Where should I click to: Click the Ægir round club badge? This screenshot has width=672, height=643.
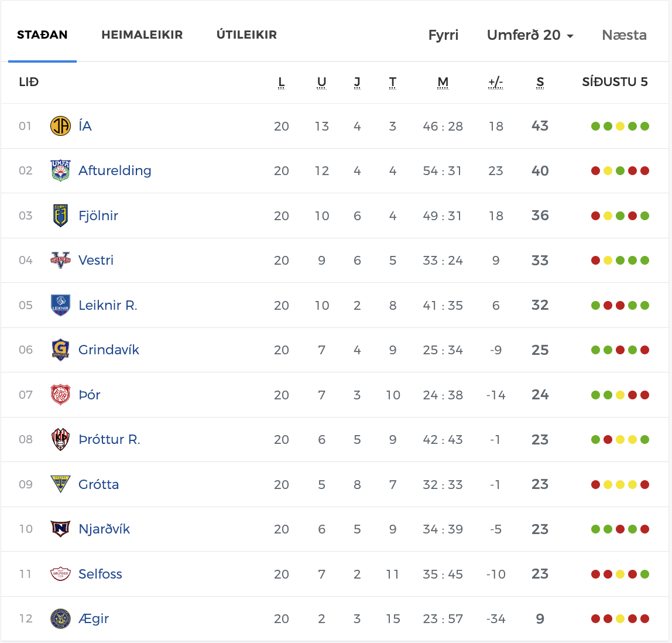point(60,618)
